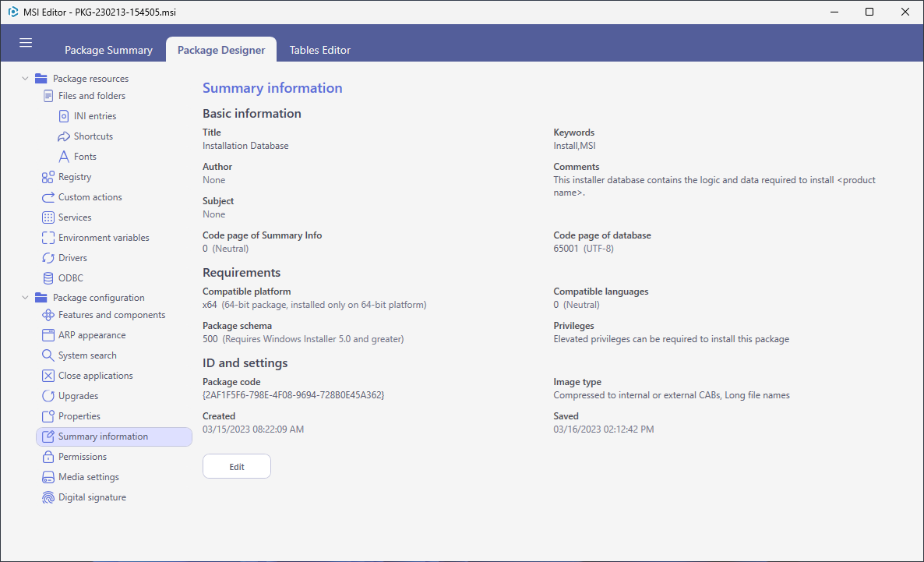Click the ODBC database icon
The image size is (924, 562).
(x=48, y=277)
